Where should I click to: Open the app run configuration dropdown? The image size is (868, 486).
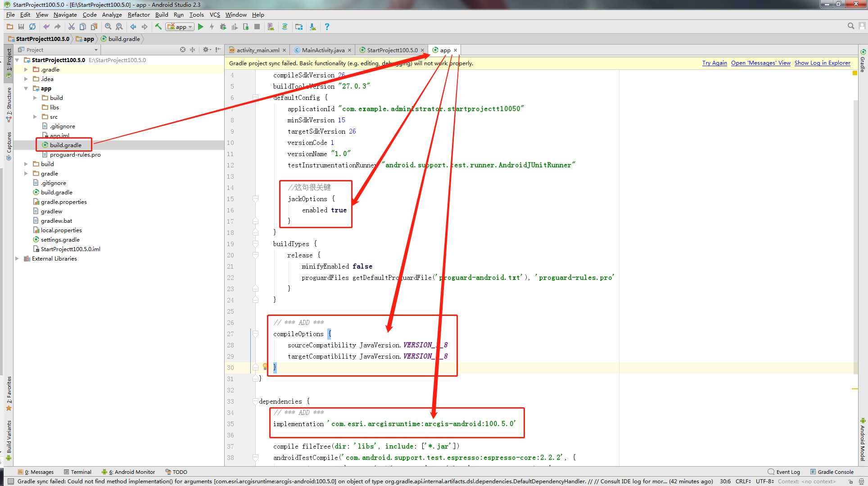[180, 27]
